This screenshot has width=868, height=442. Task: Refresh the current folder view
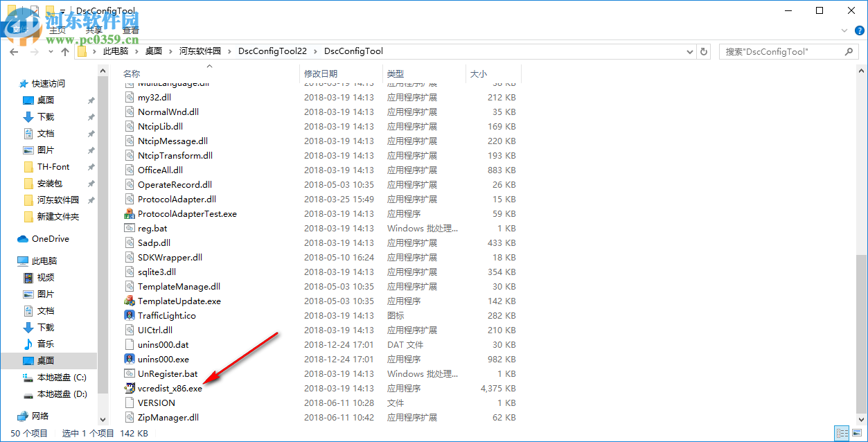[704, 51]
